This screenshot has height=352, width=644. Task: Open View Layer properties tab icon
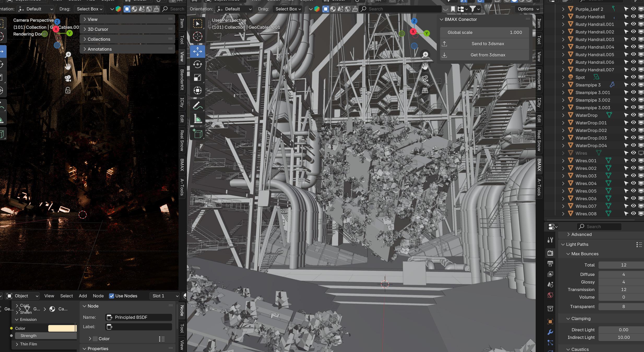550,274
